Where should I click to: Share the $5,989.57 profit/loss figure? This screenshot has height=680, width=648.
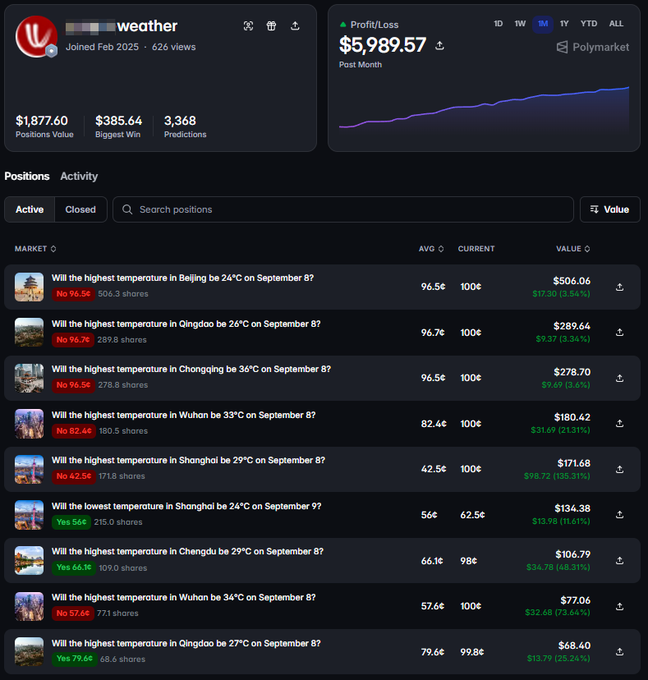439,45
